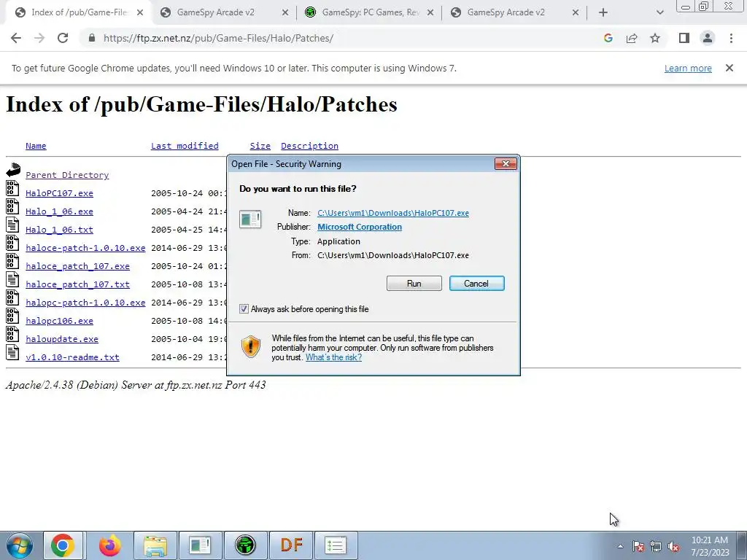Viewport: 747px width, 560px height.
Task: Click the DF taskbar application
Action: (291, 545)
